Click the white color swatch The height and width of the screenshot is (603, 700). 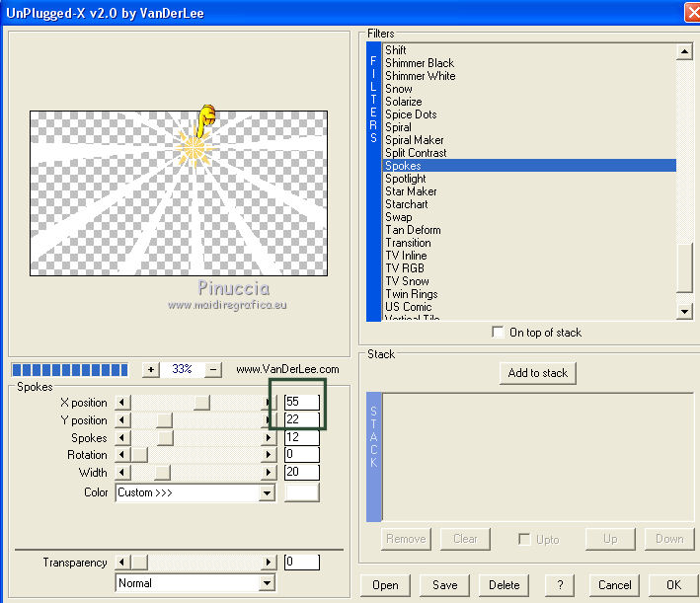[302, 492]
